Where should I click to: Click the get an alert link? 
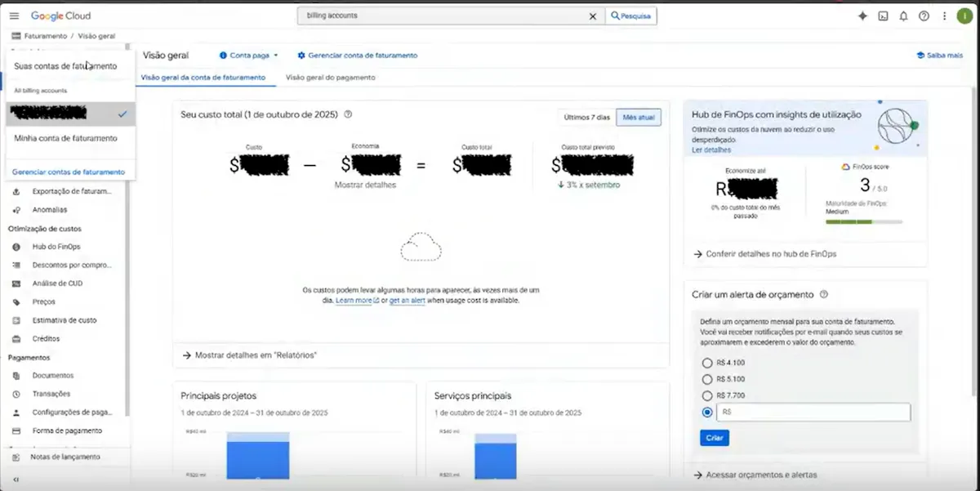(x=407, y=301)
